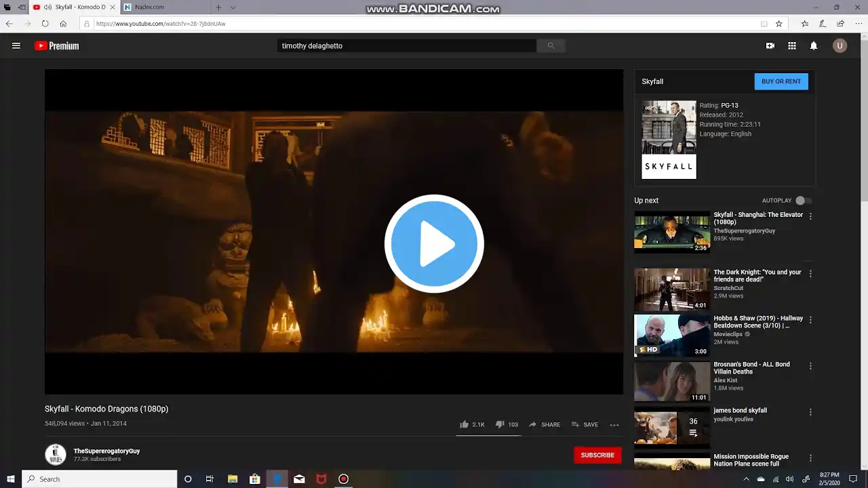Subscribe to TheSupererogatoryGuy channel
This screenshot has height=488, width=868.
click(597, 455)
